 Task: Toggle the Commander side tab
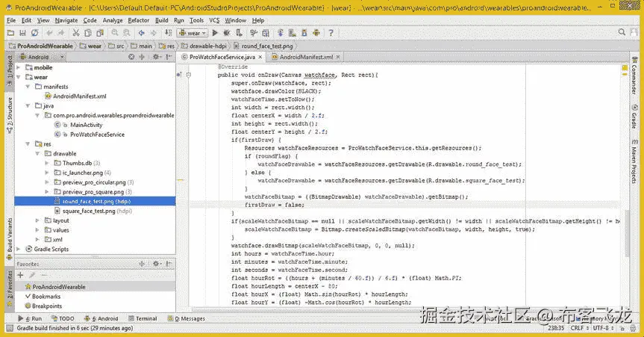(634, 75)
